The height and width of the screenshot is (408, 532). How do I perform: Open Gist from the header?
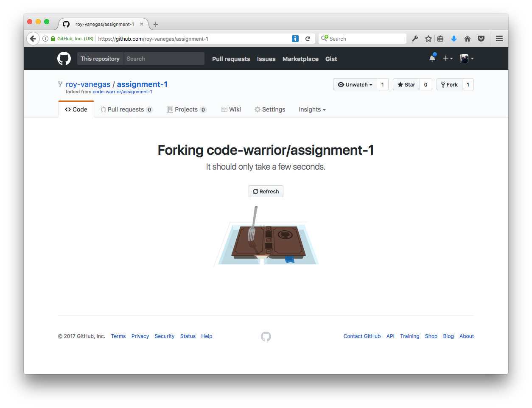tap(331, 59)
